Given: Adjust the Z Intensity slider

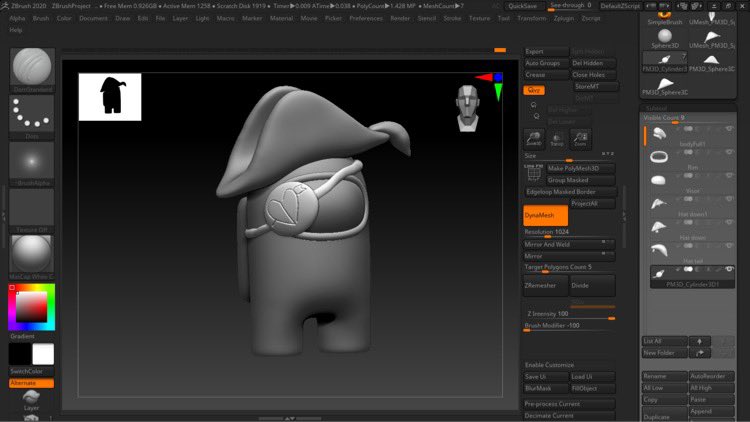Looking at the screenshot, I should tap(569, 314).
